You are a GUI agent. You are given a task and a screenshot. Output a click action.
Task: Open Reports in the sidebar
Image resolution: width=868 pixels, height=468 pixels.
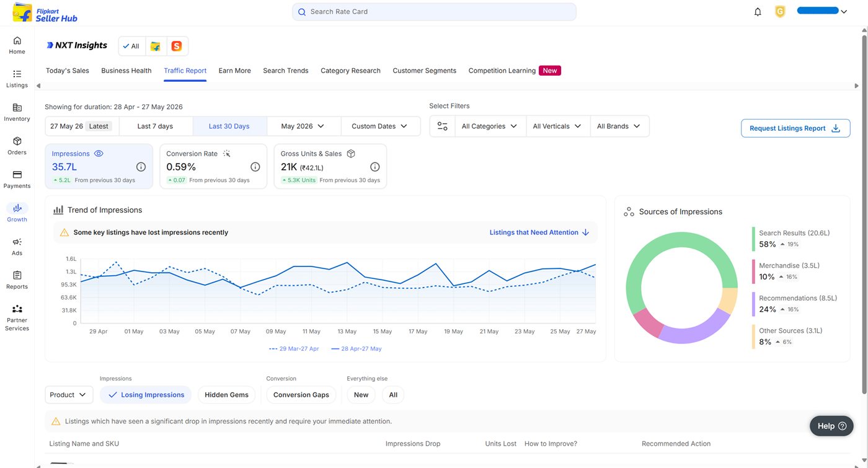(17, 280)
